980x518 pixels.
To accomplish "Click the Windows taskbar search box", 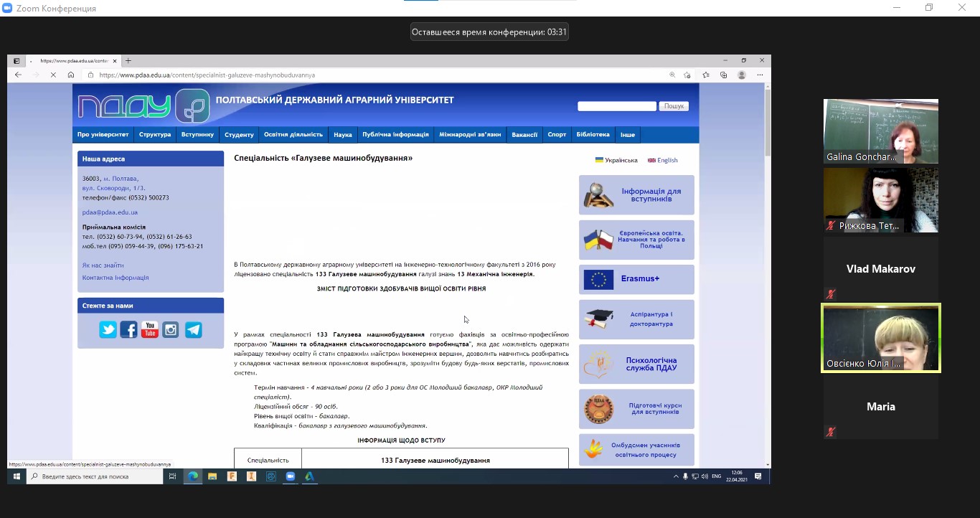I will [95, 476].
